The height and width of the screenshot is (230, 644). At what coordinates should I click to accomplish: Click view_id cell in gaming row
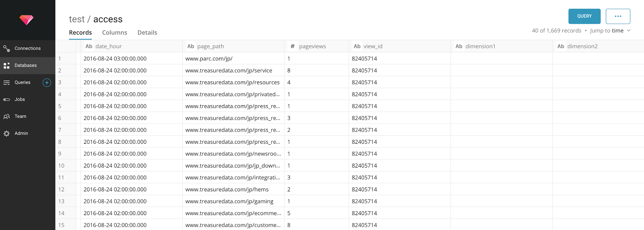tap(400, 201)
